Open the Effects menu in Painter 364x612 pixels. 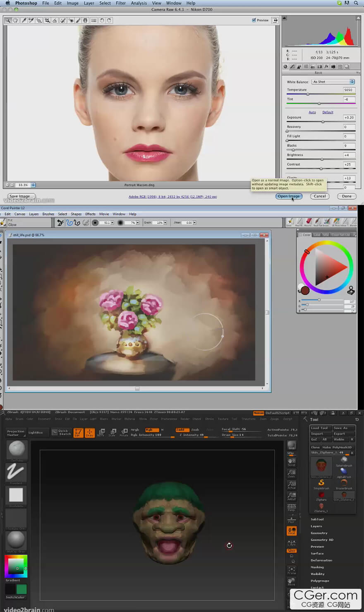tap(90, 214)
